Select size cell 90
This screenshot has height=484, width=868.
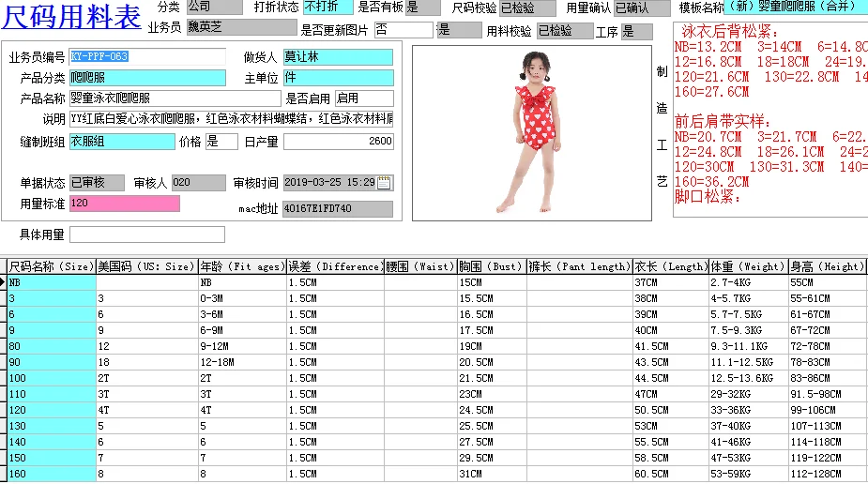52,362
